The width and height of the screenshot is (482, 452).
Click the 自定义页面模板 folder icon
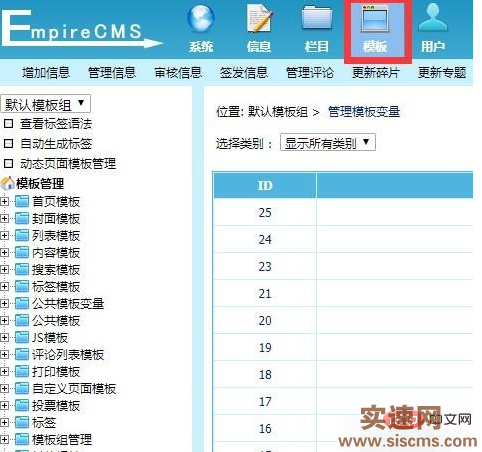point(22,388)
